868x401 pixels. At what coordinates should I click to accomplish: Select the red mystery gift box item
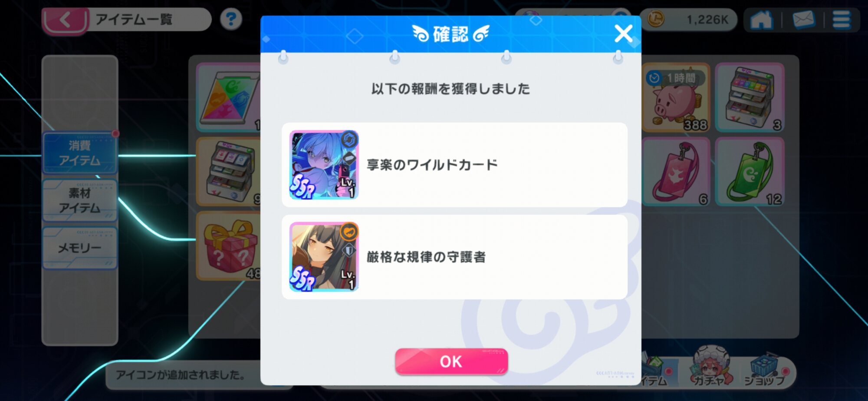click(229, 246)
